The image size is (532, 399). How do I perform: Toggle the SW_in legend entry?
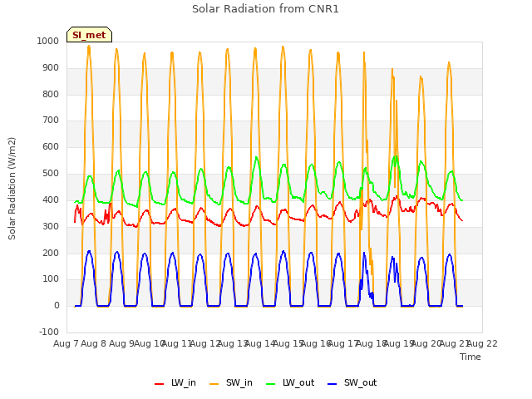tap(231, 382)
